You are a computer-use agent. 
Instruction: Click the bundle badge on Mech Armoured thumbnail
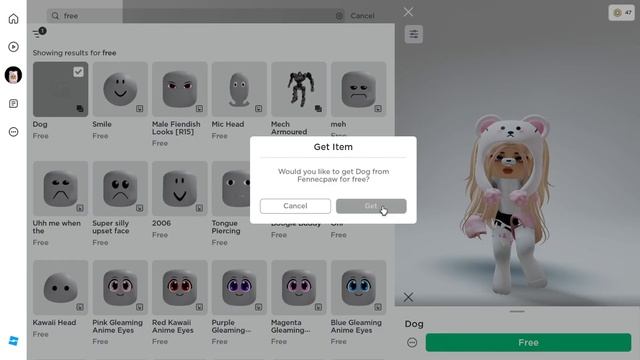coord(318,109)
